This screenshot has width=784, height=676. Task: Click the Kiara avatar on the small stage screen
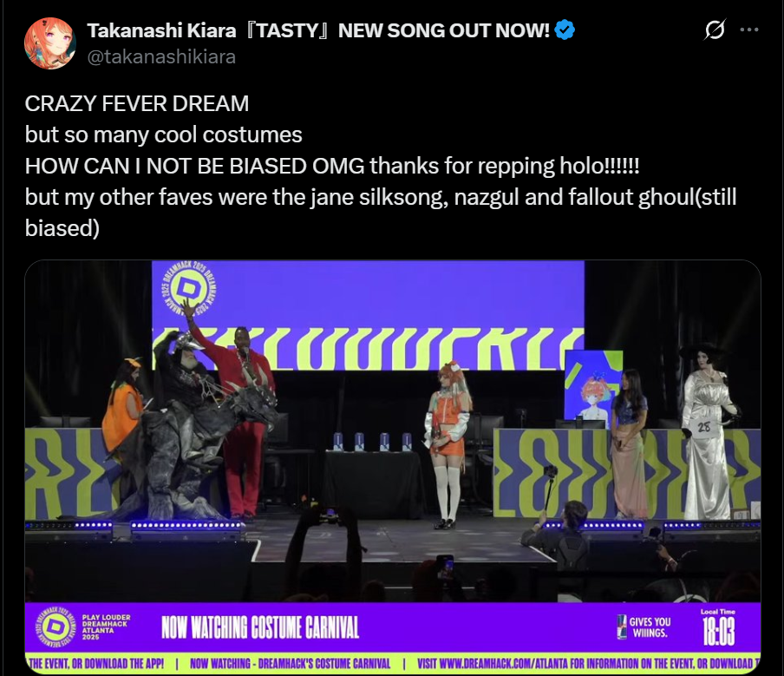(x=593, y=397)
